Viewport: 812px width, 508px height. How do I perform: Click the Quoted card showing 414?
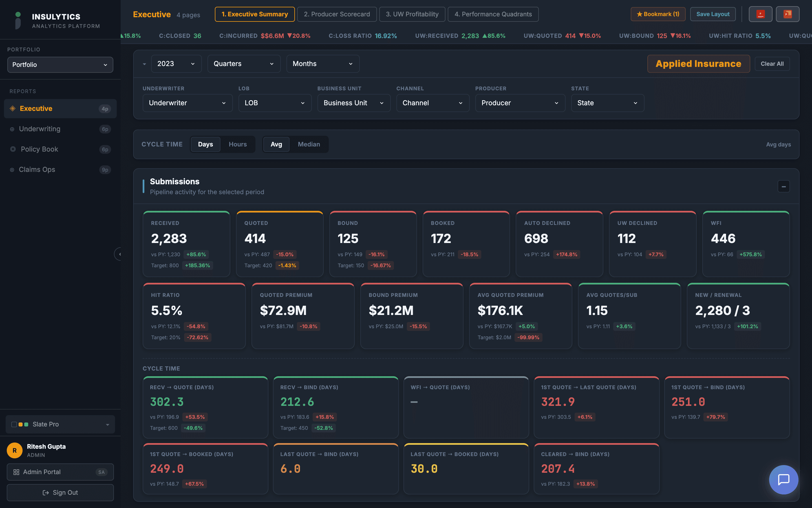tap(279, 244)
